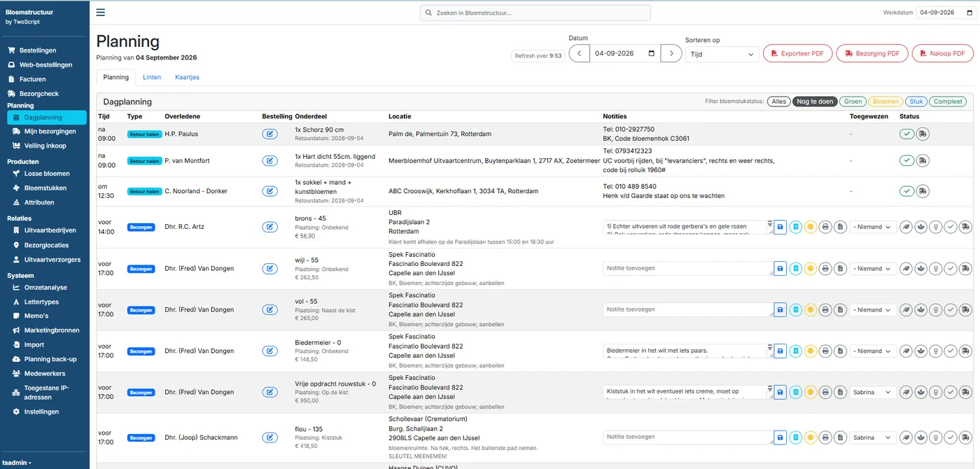Viewport: 980px width, 469px height.
Task: Click the Werkdatum date field
Action: click(945, 13)
